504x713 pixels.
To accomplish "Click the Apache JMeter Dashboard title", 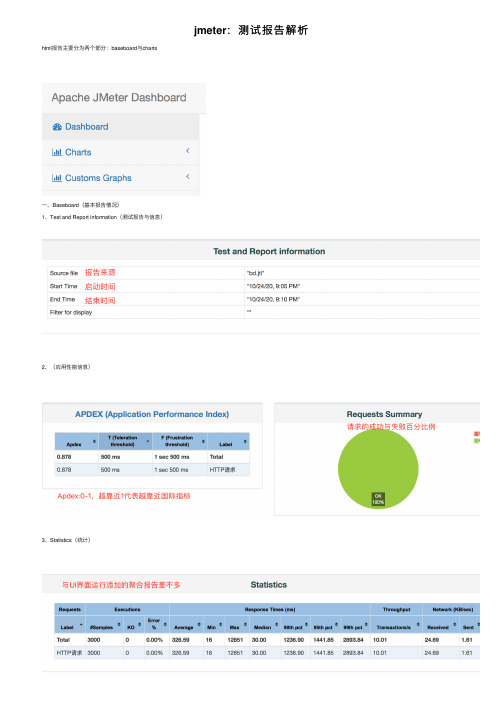I will click(119, 98).
